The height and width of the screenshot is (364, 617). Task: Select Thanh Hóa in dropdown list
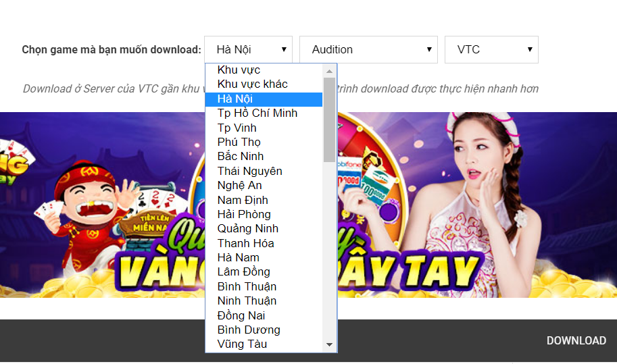click(x=264, y=243)
